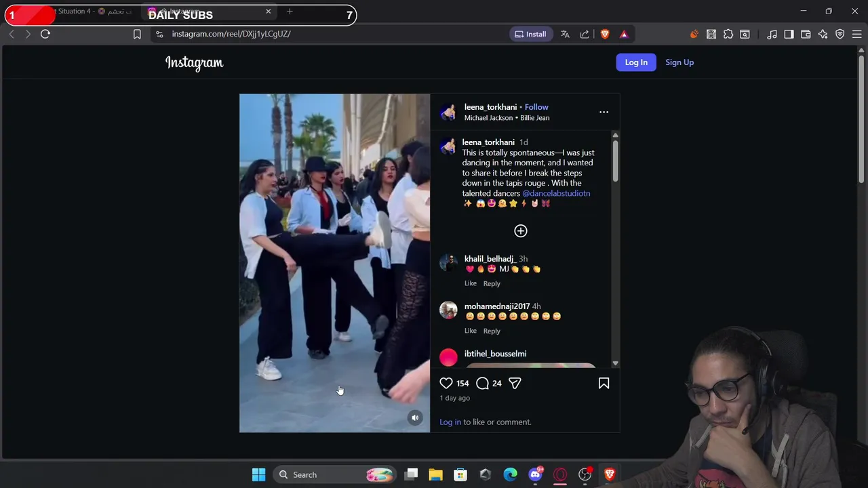This screenshot has height=488, width=868.
Task: Open the browser hamburger main menu
Action: tap(856, 34)
